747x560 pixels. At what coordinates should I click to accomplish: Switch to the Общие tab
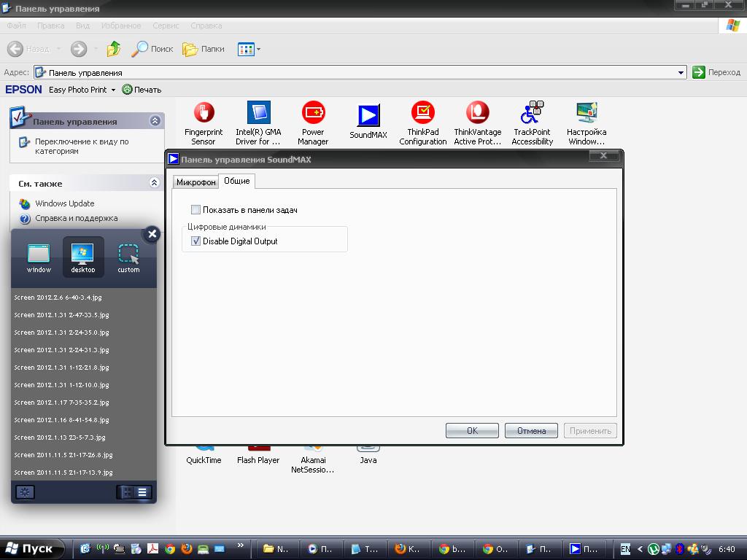(x=237, y=181)
